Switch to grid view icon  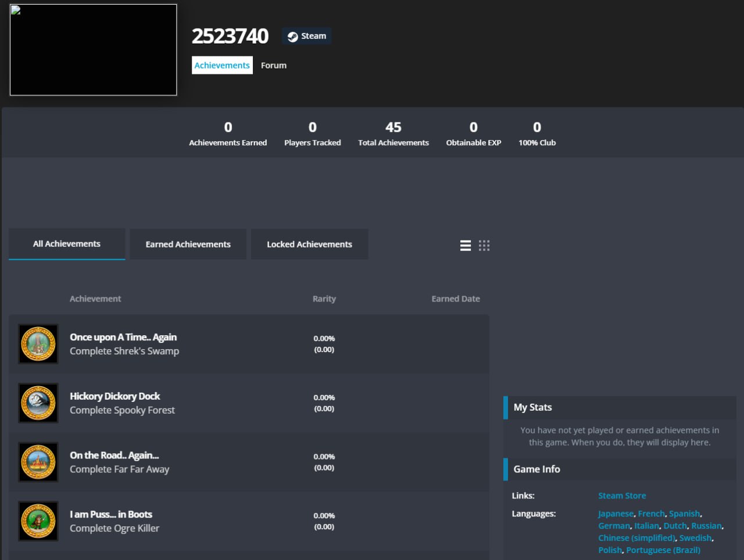click(x=484, y=246)
